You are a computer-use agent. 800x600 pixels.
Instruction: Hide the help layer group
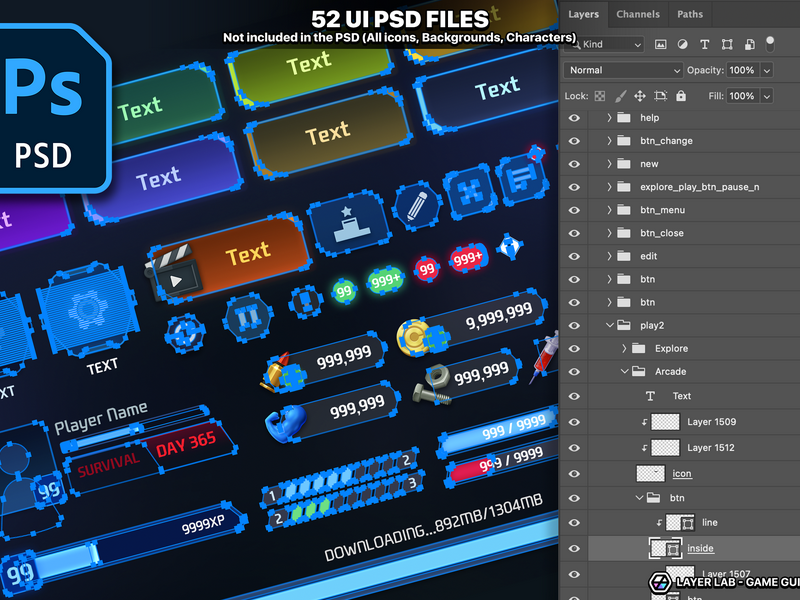[x=574, y=118]
